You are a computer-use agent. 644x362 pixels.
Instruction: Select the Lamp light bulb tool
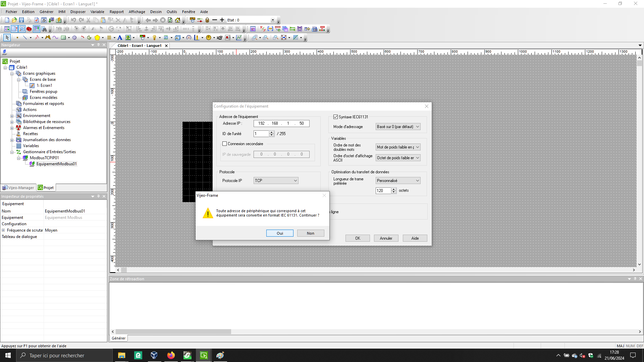(x=154, y=38)
